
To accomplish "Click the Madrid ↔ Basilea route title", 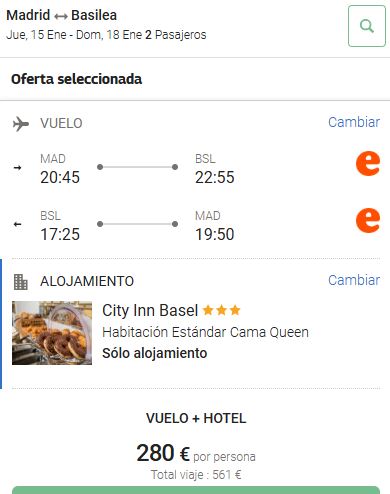I will (x=62, y=15).
